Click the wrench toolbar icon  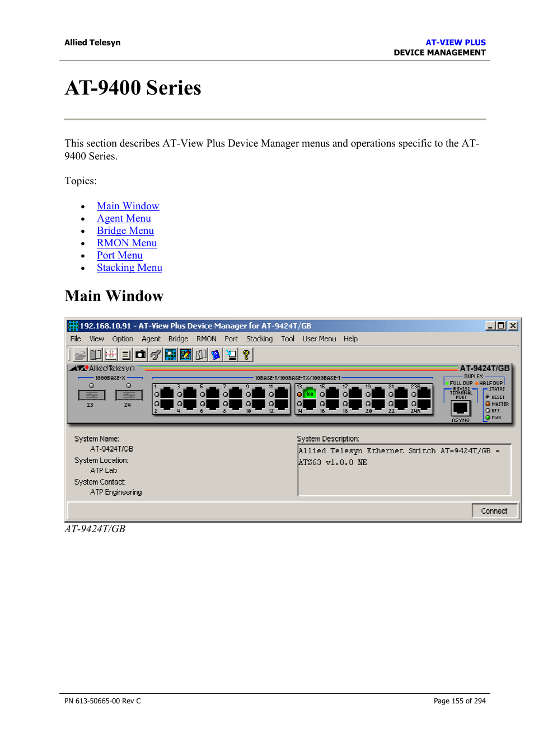pos(156,355)
